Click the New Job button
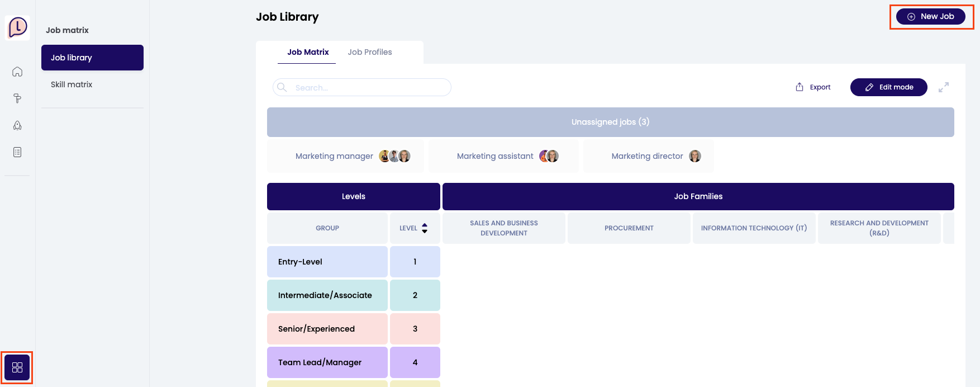The image size is (980, 387). (930, 16)
